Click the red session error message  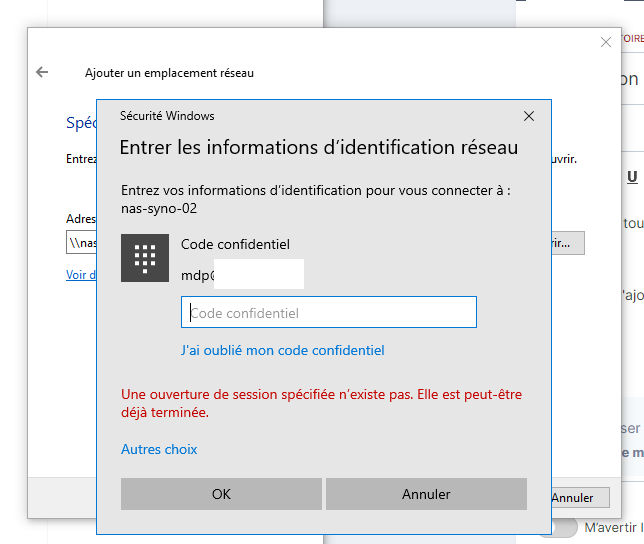tap(321, 403)
